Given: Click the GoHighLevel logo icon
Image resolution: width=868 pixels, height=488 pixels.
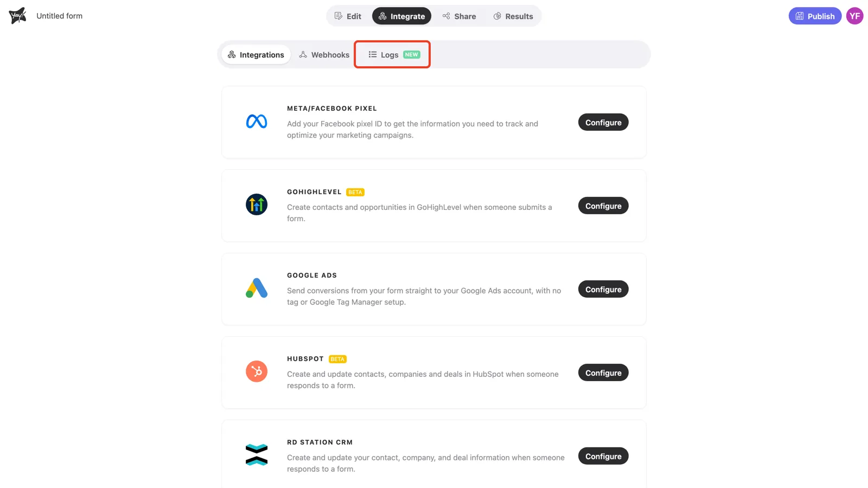Looking at the screenshot, I should 257,204.
